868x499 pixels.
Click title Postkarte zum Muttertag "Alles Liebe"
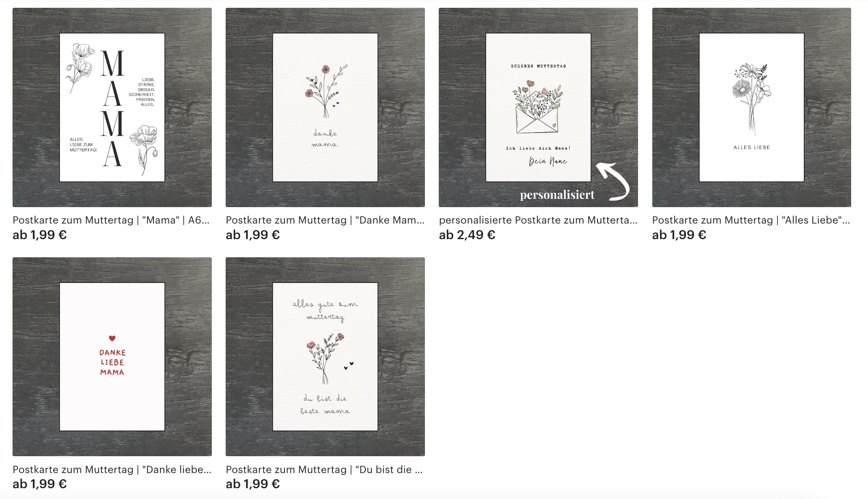pyautogui.click(x=751, y=220)
